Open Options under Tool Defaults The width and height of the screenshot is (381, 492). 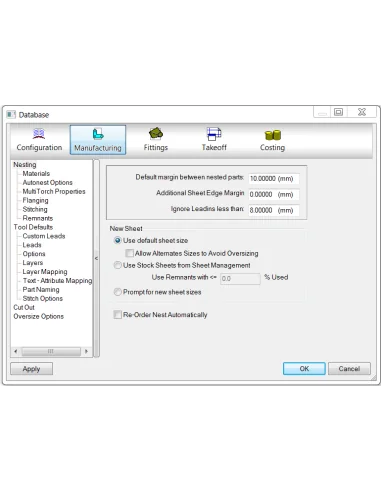[x=34, y=254]
